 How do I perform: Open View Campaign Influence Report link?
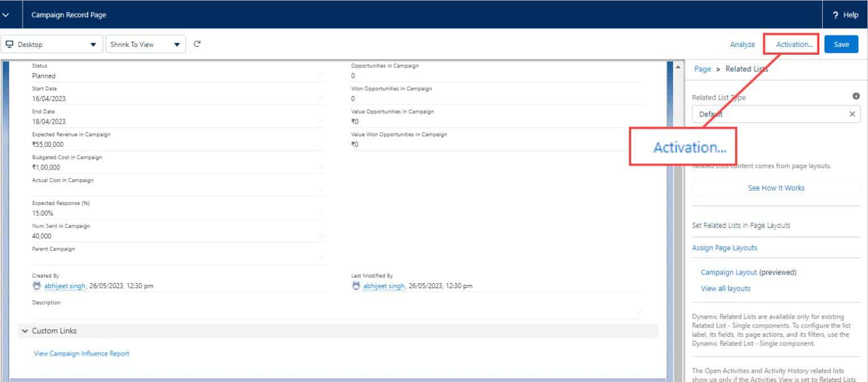pos(81,353)
